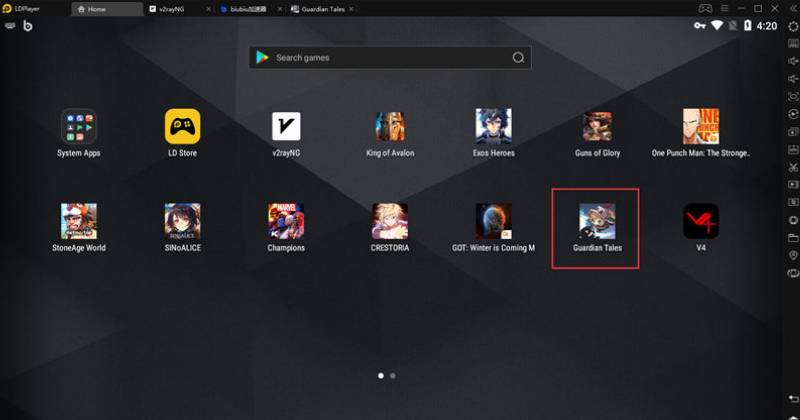Open the virtual location pin icon

tap(793, 255)
